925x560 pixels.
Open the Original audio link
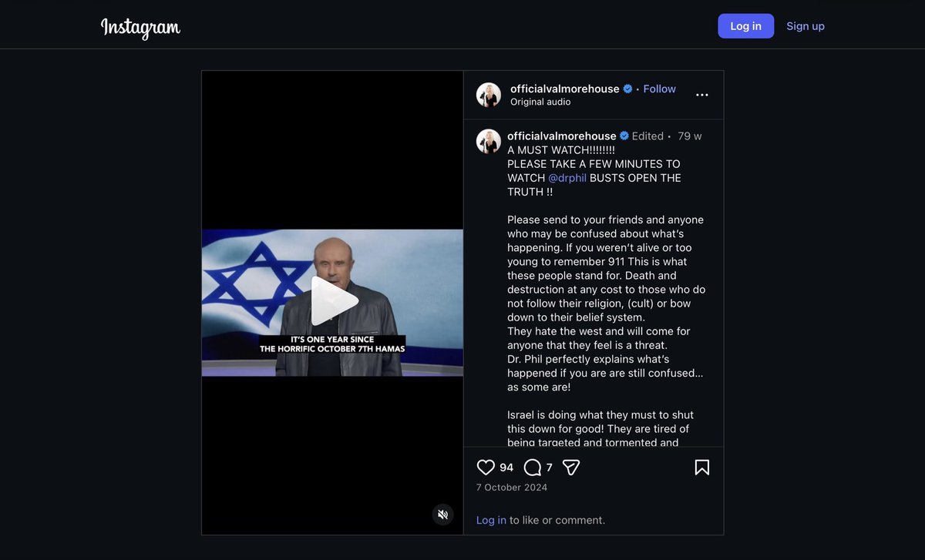(540, 102)
